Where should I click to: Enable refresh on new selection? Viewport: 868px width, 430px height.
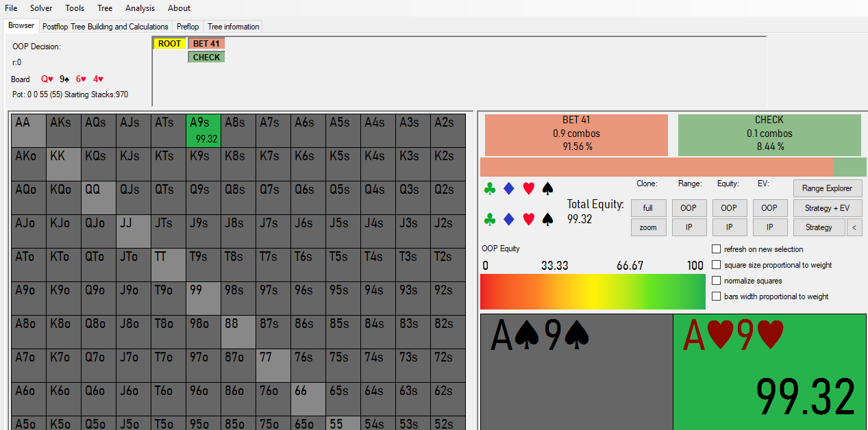click(x=717, y=249)
